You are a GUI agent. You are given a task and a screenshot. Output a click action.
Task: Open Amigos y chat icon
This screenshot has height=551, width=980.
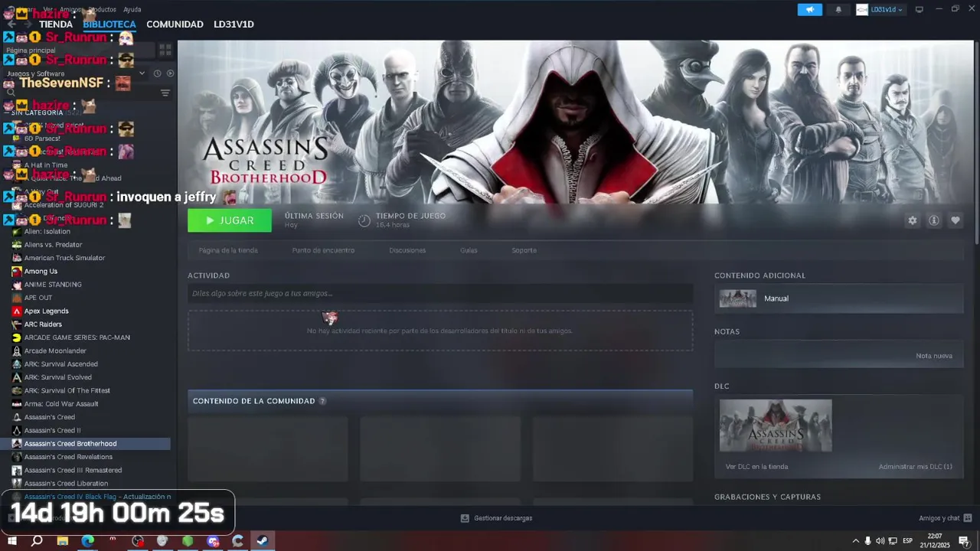pyautogui.click(x=967, y=518)
